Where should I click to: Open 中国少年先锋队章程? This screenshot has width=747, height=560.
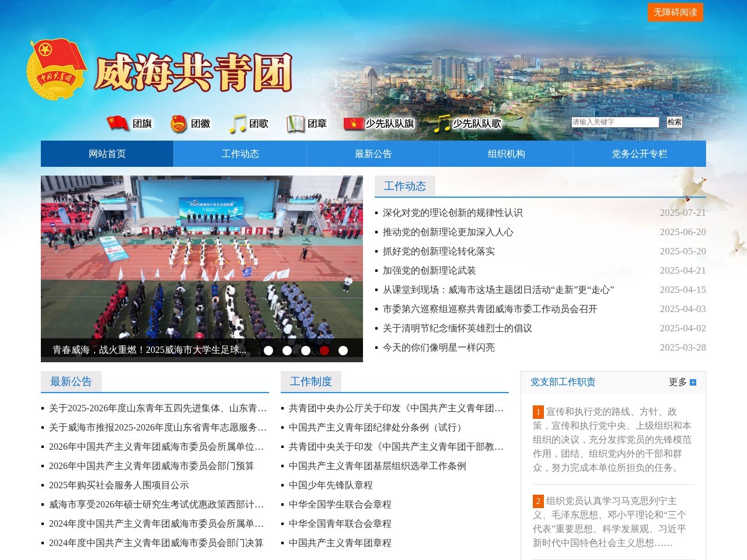[x=331, y=485]
